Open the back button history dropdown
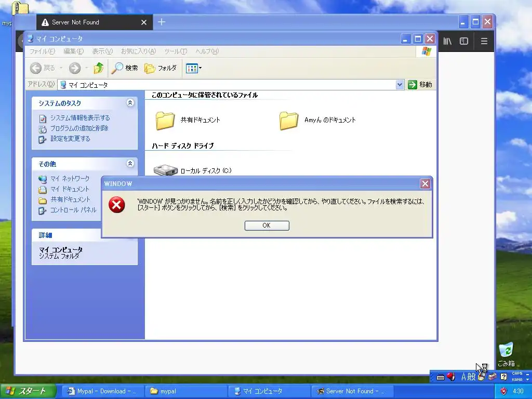The image size is (532, 399). [61, 68]
